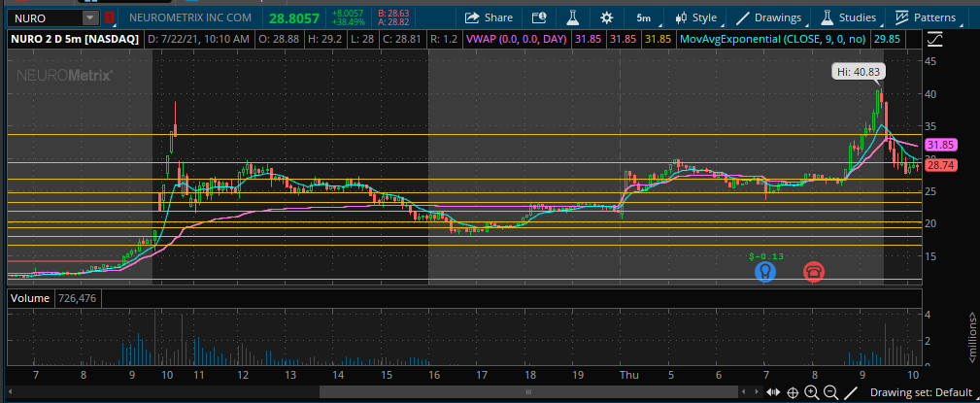Image resolution: width=980 pixels, height=403 pixels.
Task: Click the $-0.13 earnings label above lightbulb
Action: (765, 255)
